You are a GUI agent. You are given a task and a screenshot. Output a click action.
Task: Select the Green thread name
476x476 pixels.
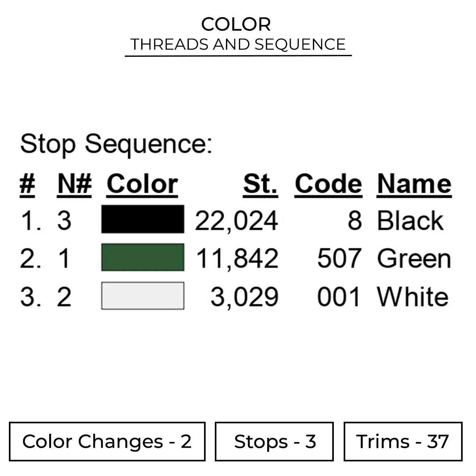coord(414,259)
